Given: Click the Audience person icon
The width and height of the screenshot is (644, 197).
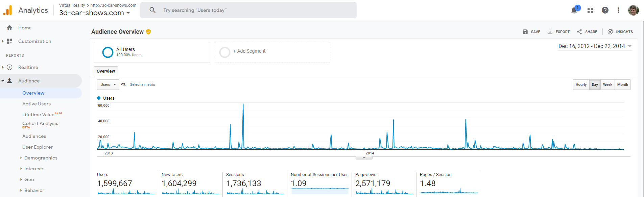Looking at the screenshot, I should [9, 81].
